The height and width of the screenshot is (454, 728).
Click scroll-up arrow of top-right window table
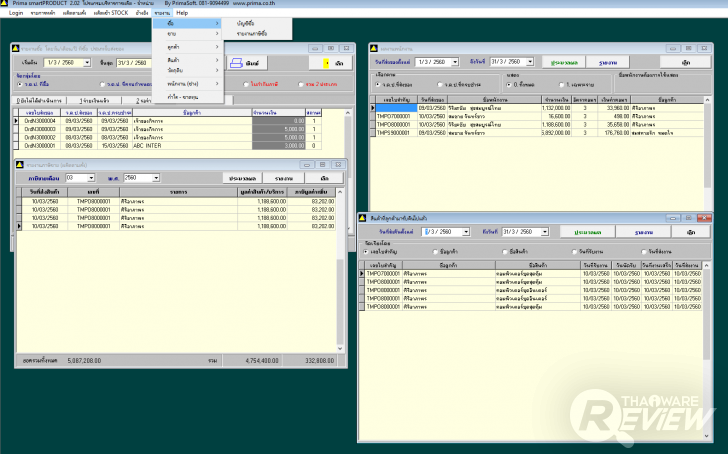pos(707,100)
